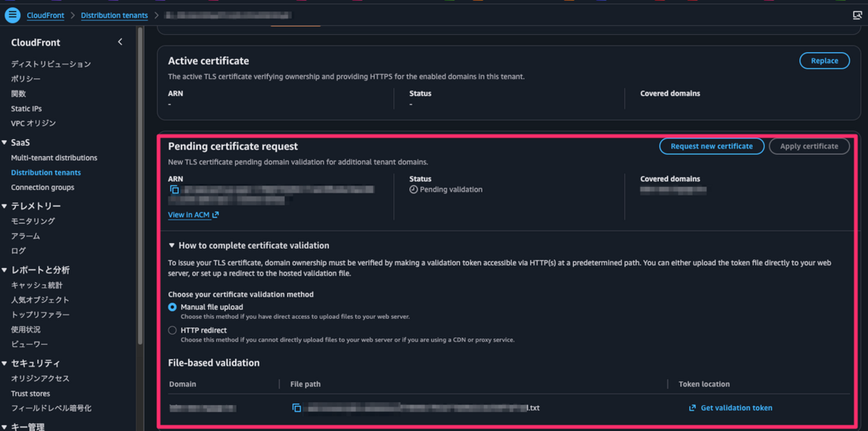Viewport: 868px width, 431px height.
Task: Click the Replace button for active certificate
Action: (825, 61)
